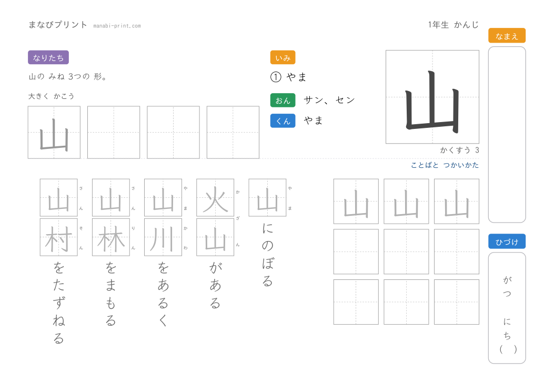Click the manabi-print.com text
Image resolution: width=554 pixels, height=392 pixels.
tap(117, 26)
